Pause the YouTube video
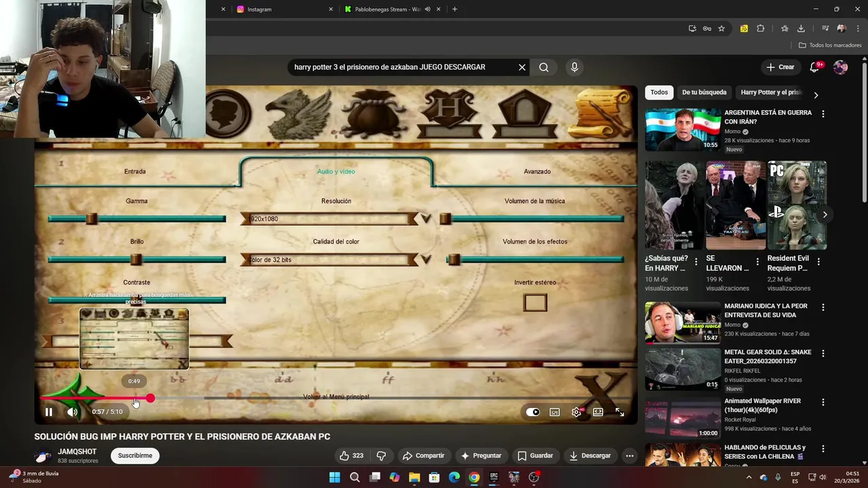The height and width of the screenshot is (488, 868). [x=49, y=412]
